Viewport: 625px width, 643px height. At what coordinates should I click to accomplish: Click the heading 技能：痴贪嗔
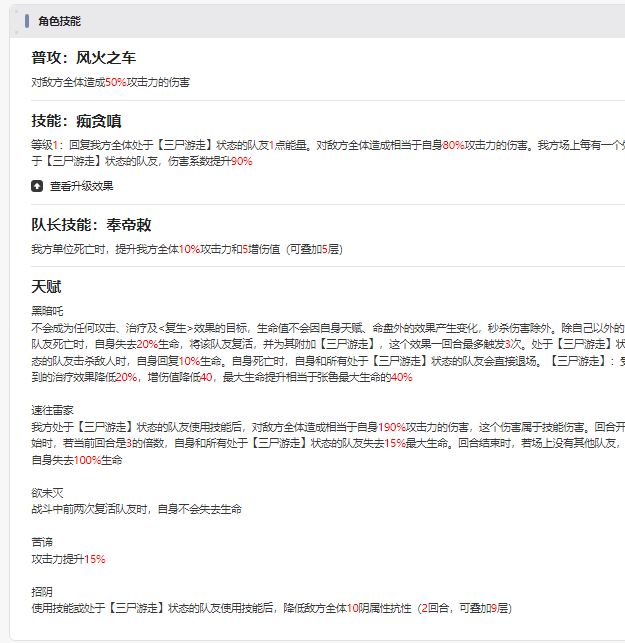point(76,121)
